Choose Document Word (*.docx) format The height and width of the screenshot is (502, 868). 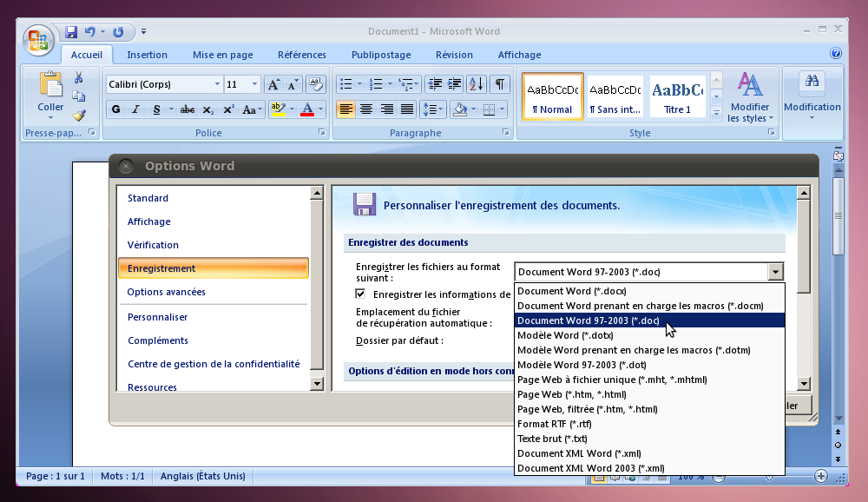click(649, 291)
